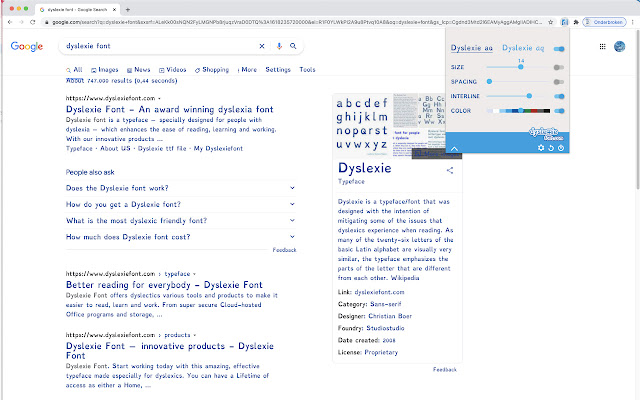Open the Christian Boer designer link
The image size is (640, 400).
[390, 316]
